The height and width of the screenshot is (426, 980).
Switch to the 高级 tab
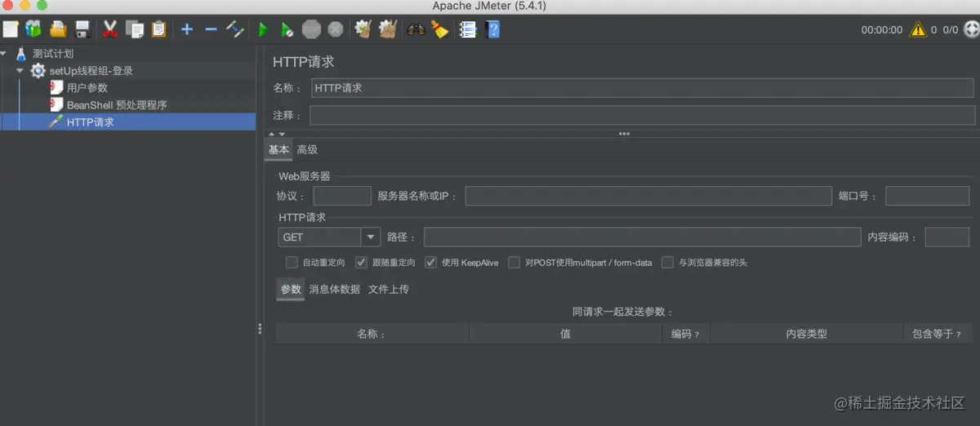click(x=307, y=150)
